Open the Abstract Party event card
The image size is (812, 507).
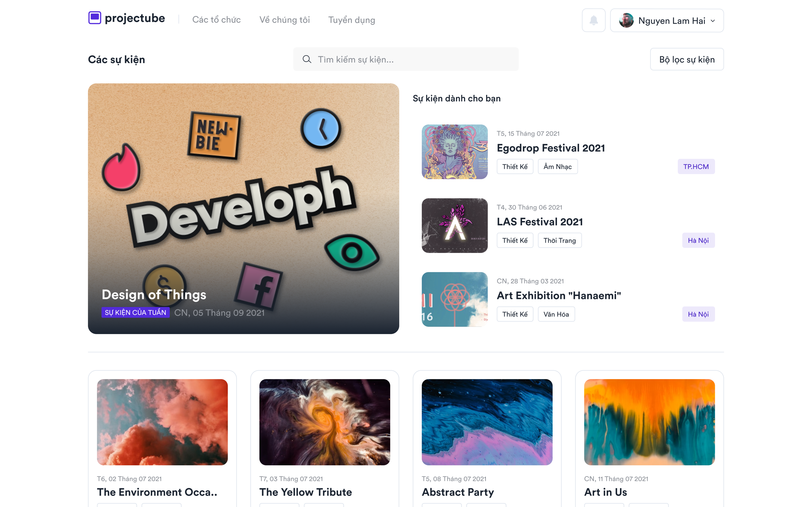pyautogui.click(x=486, y=436)
